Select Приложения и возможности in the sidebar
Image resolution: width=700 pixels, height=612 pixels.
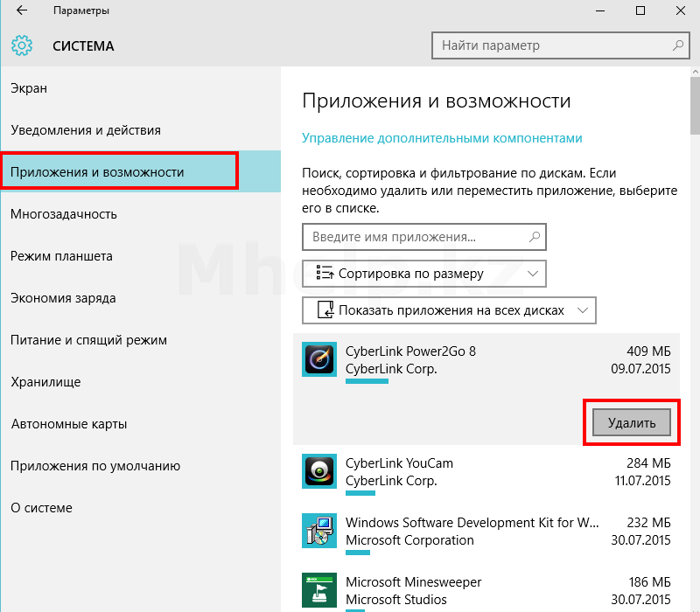pos(140,172)
